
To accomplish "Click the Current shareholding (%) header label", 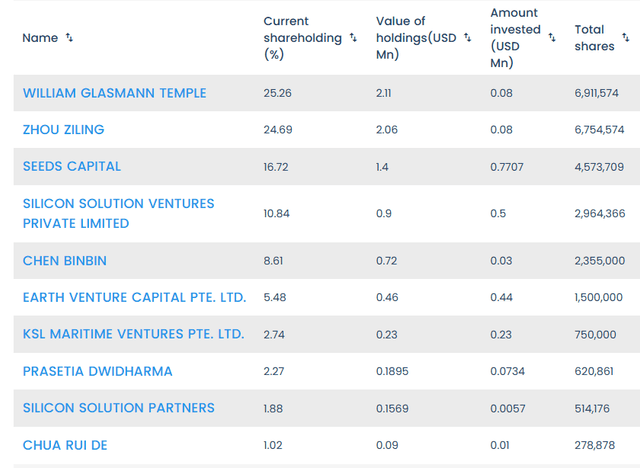I will (x=300, y=38).
